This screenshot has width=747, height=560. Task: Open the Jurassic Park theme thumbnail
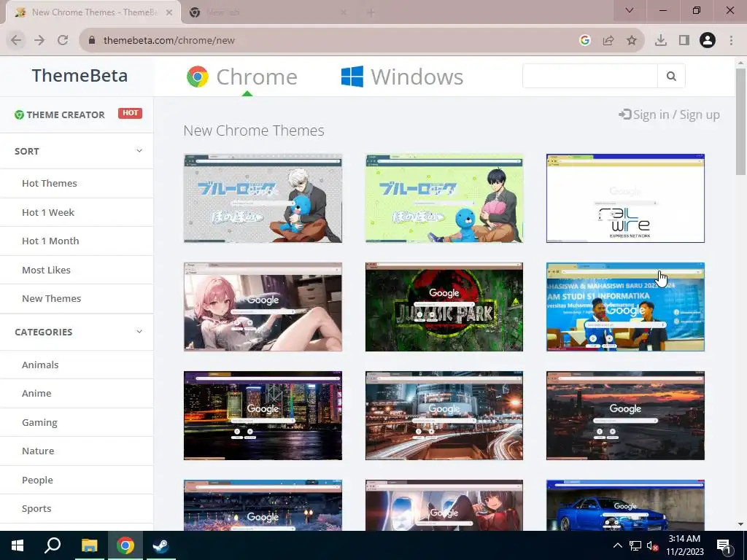(444, 307)
